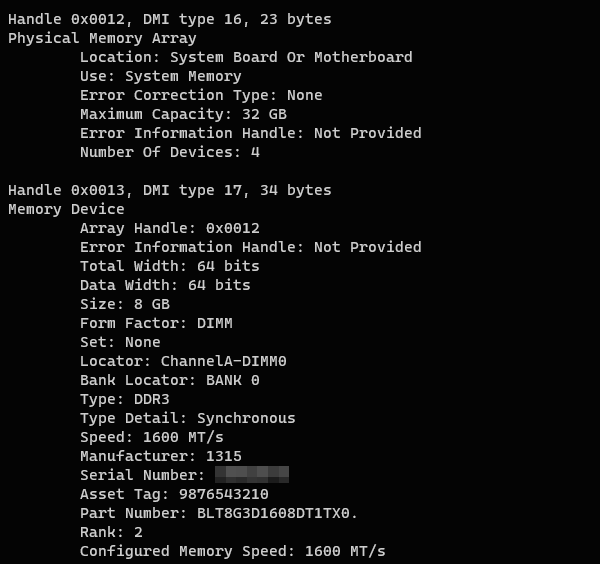
Task: Click the 'Location: System Board Or Motherboard' line
Action: (x=246, y=57)
